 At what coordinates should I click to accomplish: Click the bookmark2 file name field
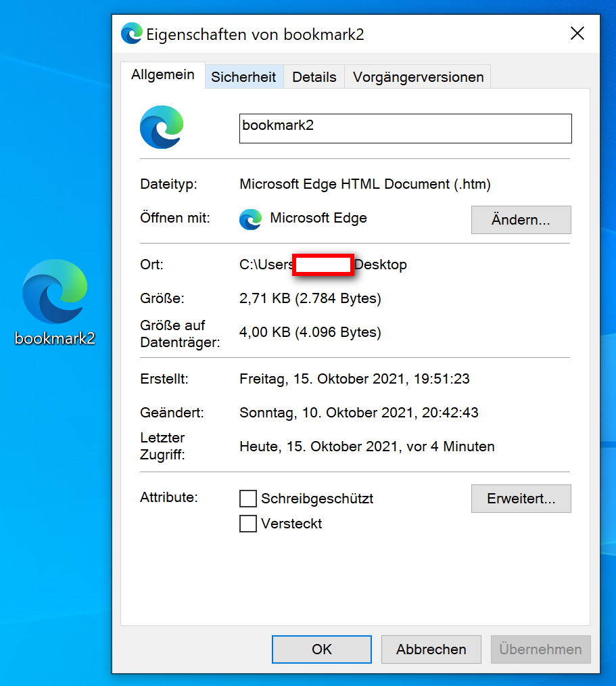click(x=405, y=128)
